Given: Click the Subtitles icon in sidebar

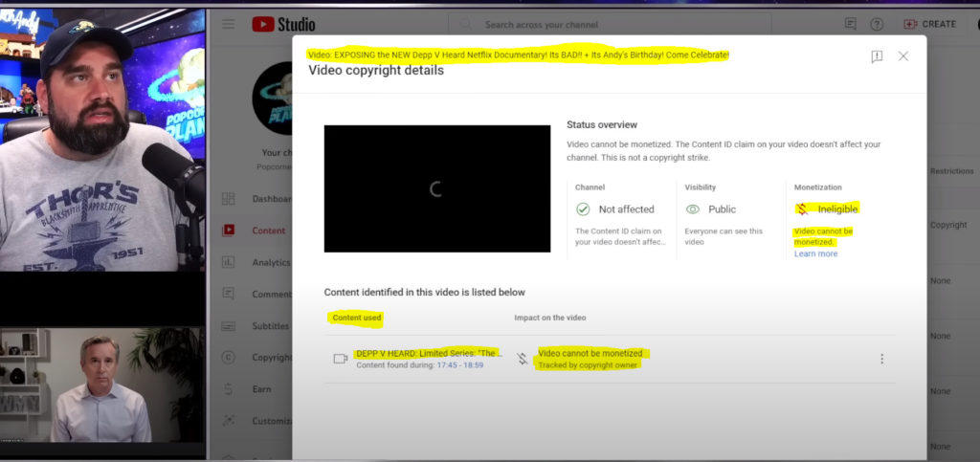Looking at the screenshot, I should 228,326.
